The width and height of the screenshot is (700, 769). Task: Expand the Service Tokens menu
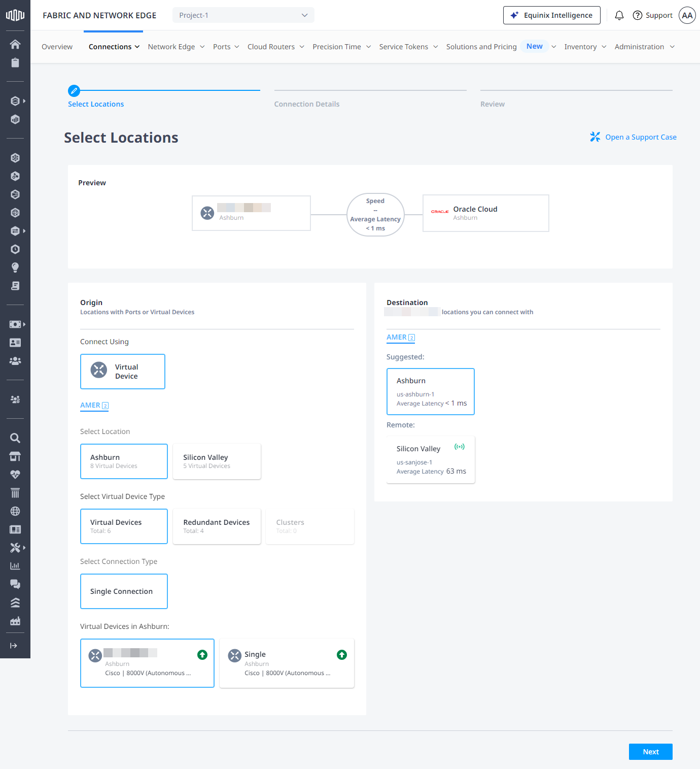coord(408,47)
